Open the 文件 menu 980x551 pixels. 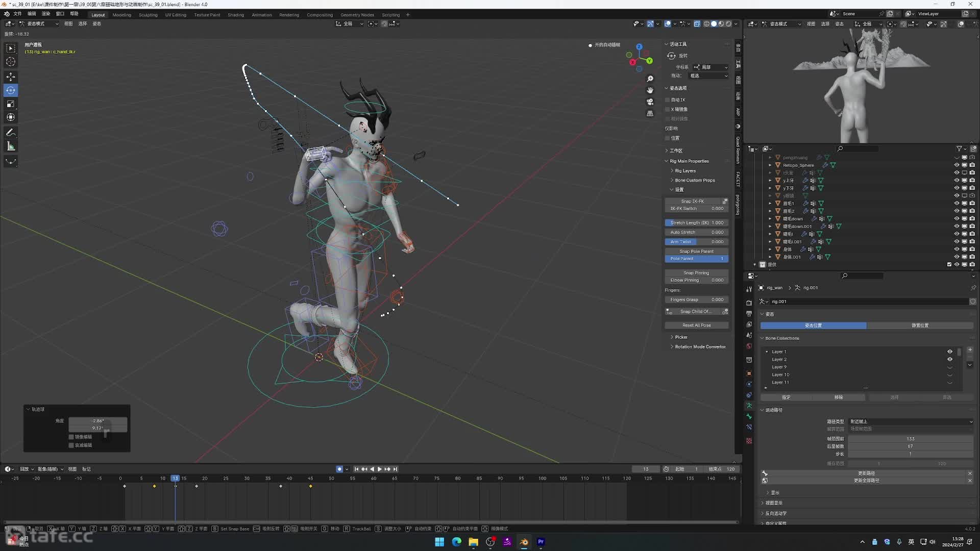[x=17, y=14]
